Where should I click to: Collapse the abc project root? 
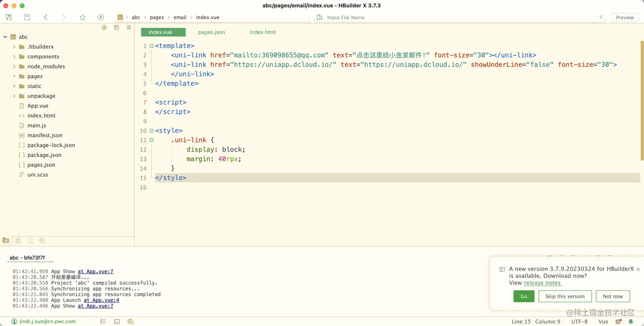pos(5,37)
